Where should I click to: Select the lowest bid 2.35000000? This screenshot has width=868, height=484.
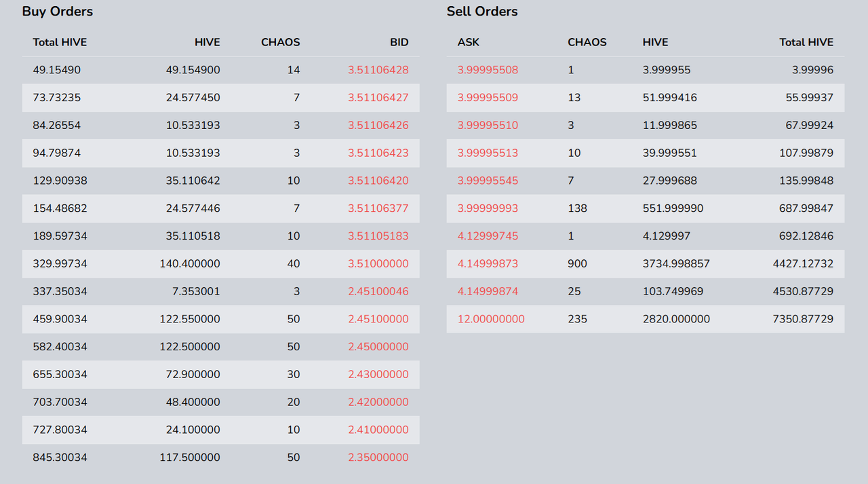pyautogui.click(x=378, y=458)
